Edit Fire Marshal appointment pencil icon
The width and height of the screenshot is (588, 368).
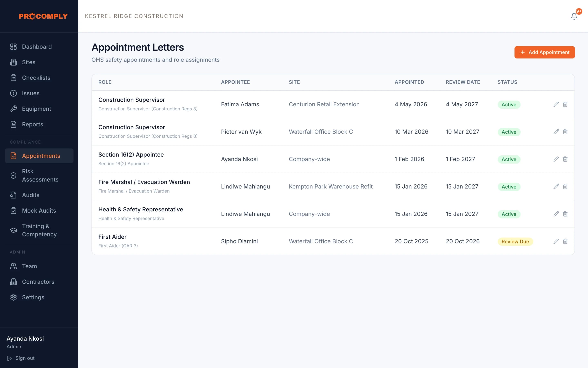556,186
